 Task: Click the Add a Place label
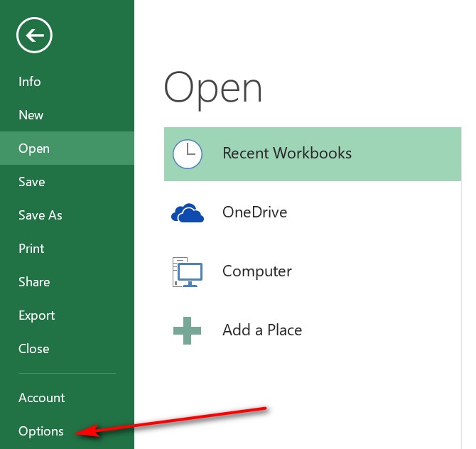(x=262, y=330)
